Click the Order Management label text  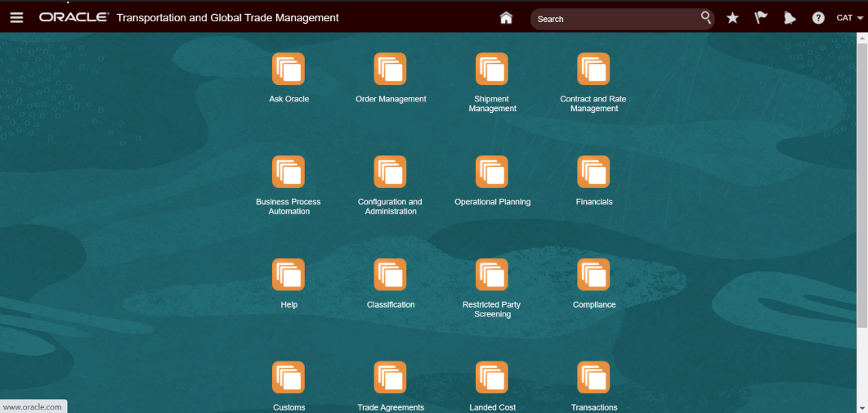[x=391, y=99]
